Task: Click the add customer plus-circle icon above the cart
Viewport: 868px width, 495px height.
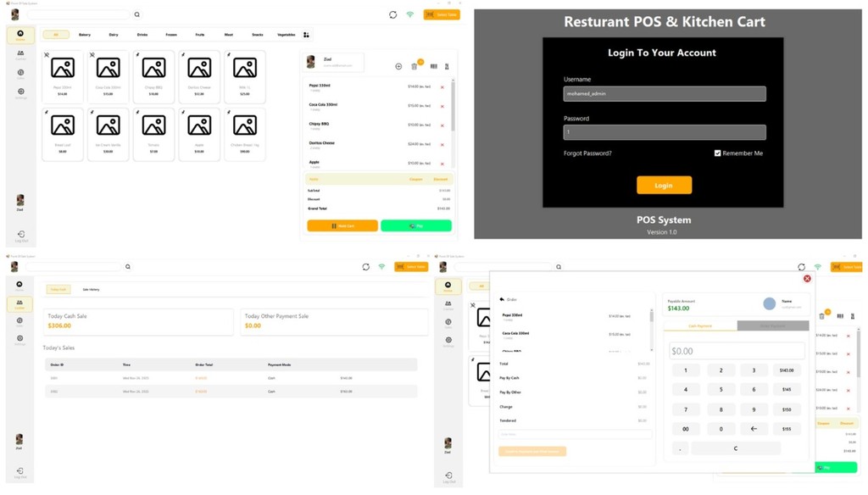Action: coord(398,66)
